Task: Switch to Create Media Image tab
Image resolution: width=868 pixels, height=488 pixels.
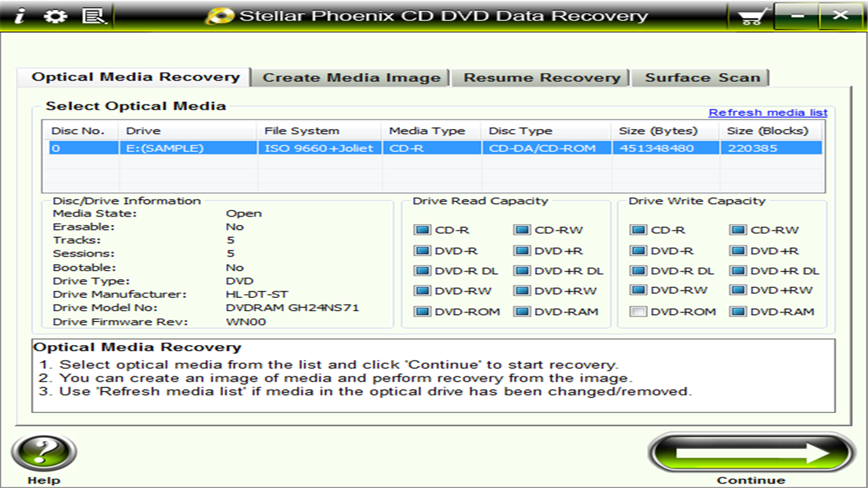Action: point(351,78)
